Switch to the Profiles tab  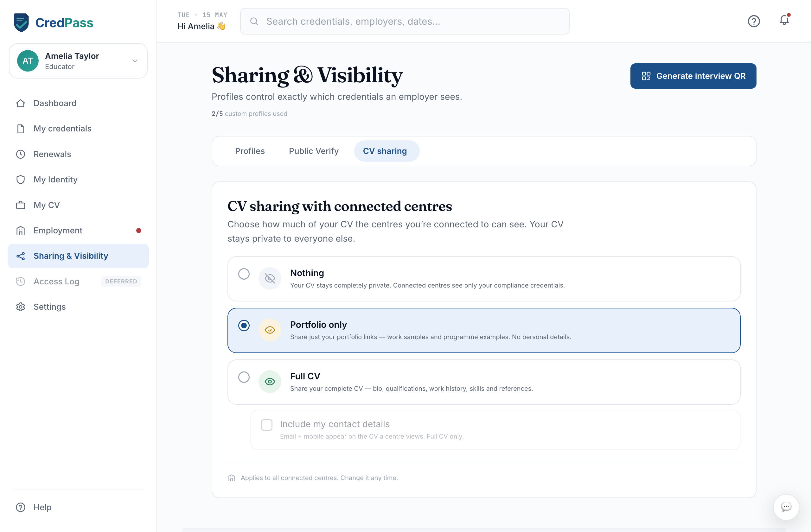(x=250, y=151)
